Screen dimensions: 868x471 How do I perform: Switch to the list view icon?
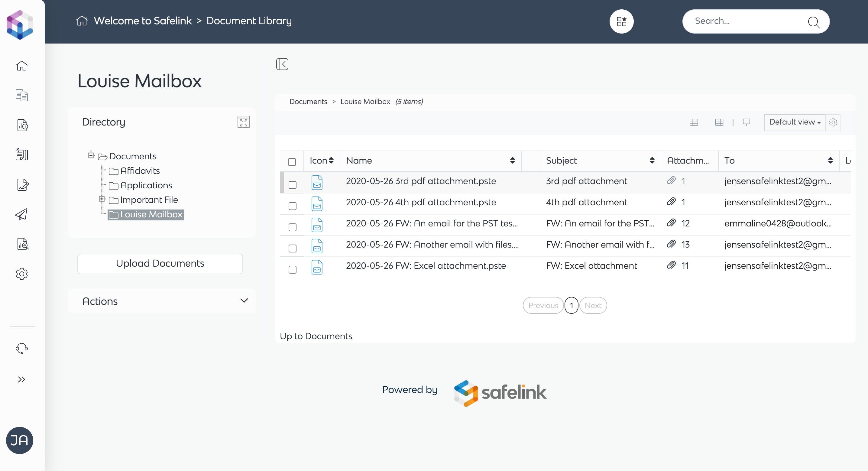694,122
